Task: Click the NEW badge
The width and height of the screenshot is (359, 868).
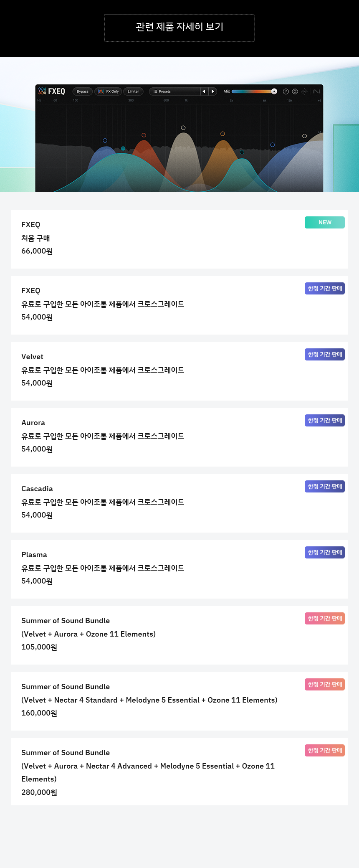Action: pyautogui.click(x=325, y=223)
